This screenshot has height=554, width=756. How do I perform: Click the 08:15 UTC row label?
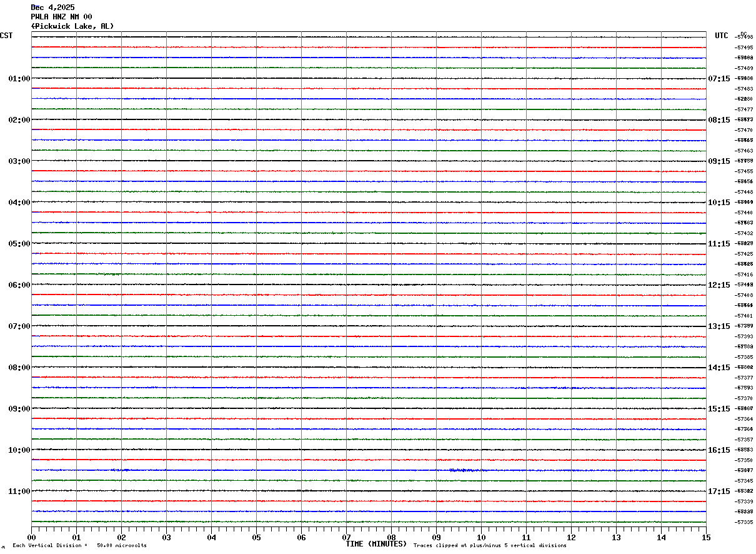[719, 120]
